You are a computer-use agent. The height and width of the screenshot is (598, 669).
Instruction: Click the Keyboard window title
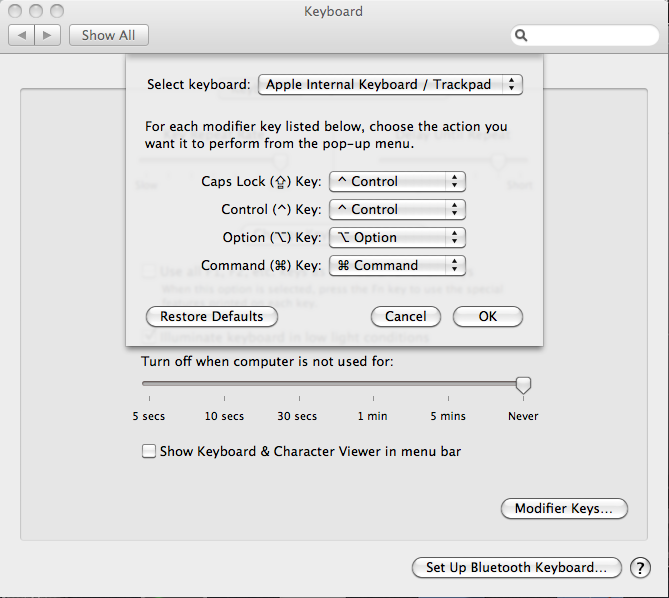pos(333,11)
